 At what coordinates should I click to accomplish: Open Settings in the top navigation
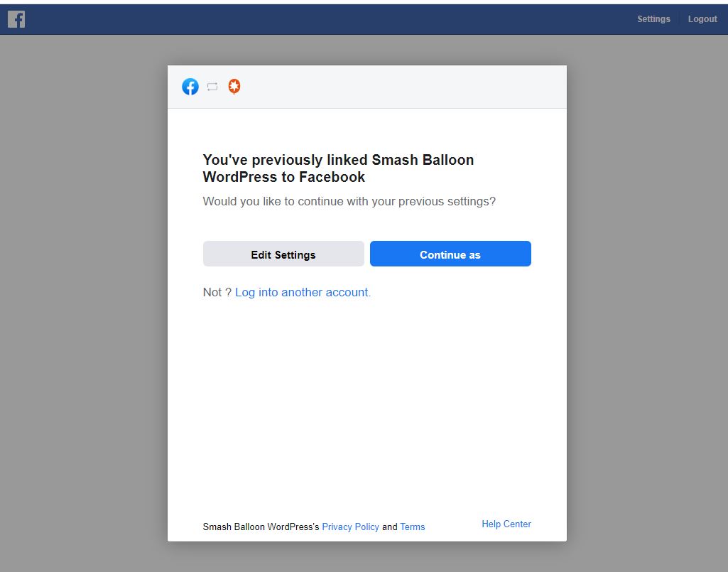(653, 19)
